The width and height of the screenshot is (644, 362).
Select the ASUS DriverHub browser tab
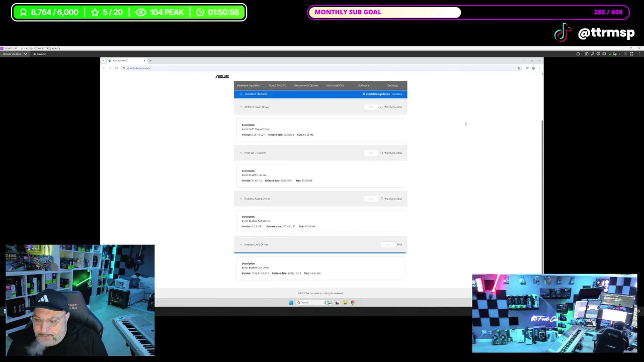127,61
